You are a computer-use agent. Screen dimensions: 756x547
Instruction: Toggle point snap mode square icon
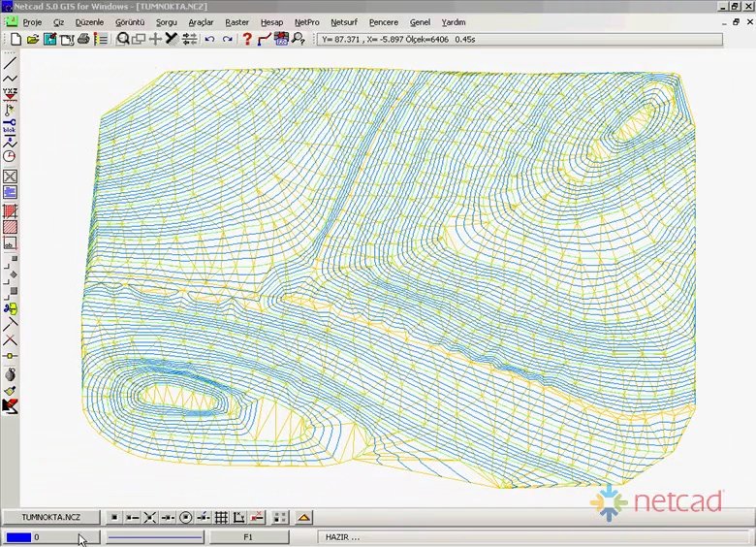coord(114,518)
